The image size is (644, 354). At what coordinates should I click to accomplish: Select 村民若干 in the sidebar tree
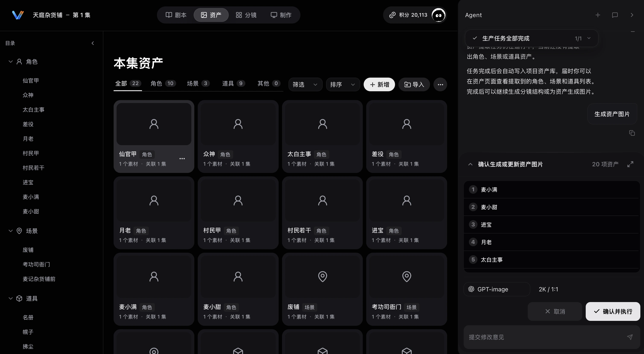(34, 168)
